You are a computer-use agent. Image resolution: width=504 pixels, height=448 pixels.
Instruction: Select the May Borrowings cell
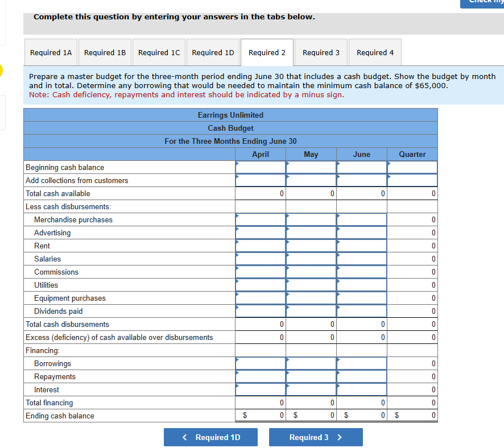pyautogui.click(x=311, y=363)
